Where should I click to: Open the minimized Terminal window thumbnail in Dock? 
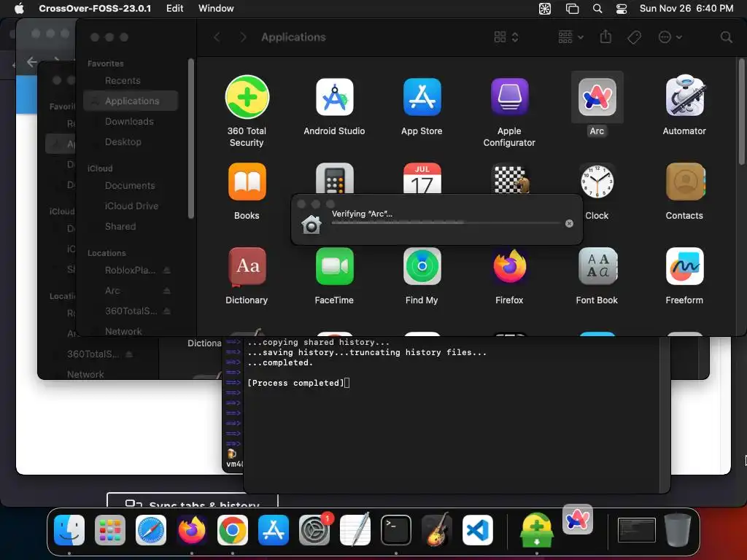(x=636, y=530)
